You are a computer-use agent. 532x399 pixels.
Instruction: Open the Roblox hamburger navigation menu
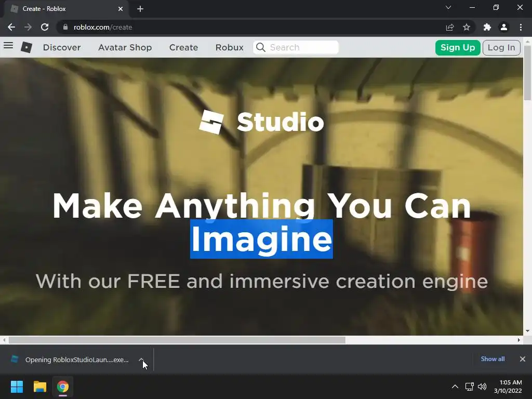pos(8,46)
